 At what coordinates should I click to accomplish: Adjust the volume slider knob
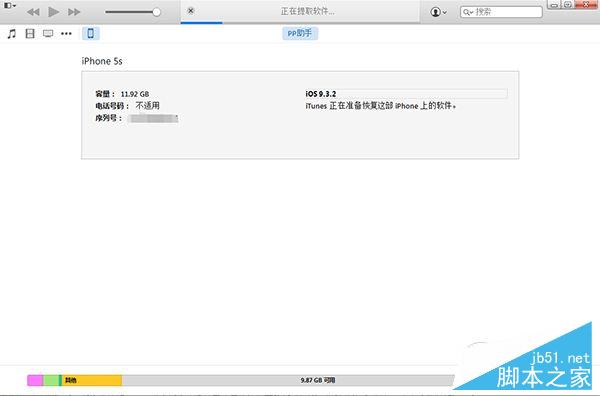tap(156, 12)
